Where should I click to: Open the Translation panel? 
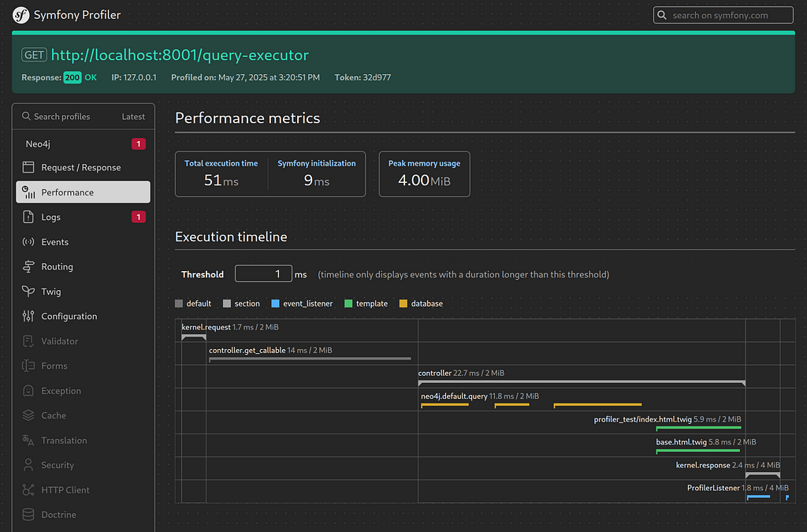pyautogui.click(x=83, y=441)
